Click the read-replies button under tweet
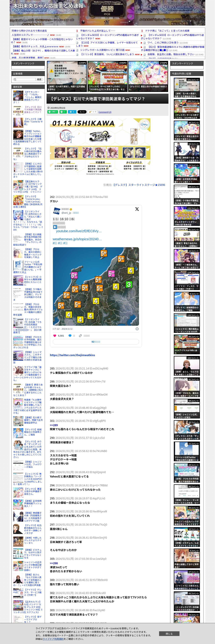The width and height of the screenshot is (215, 644). point(96,342)
